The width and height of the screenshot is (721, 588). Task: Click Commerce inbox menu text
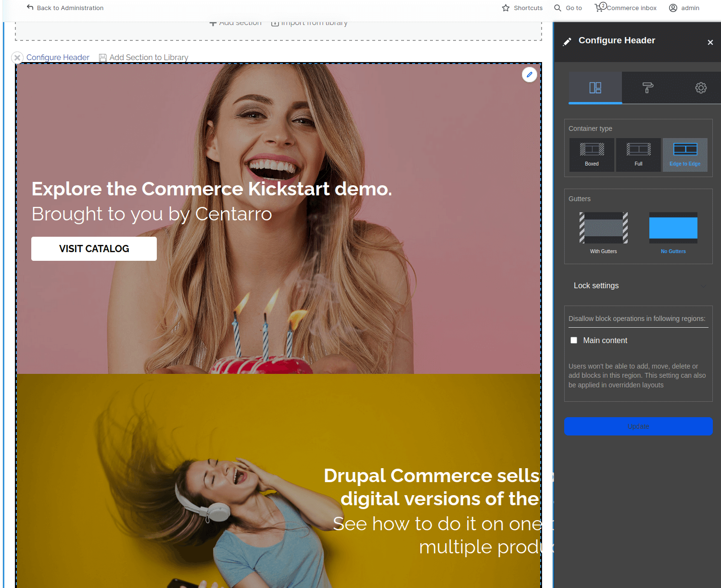632,8
